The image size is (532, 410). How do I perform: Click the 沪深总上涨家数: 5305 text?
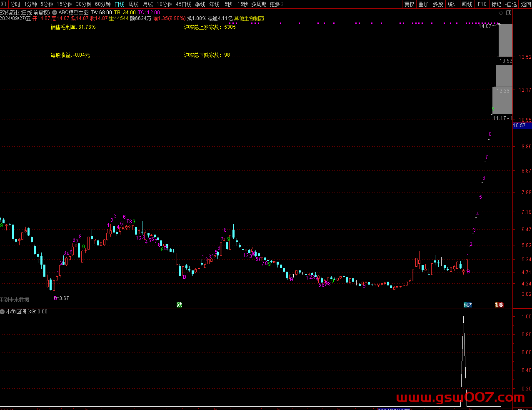(210, 27)
